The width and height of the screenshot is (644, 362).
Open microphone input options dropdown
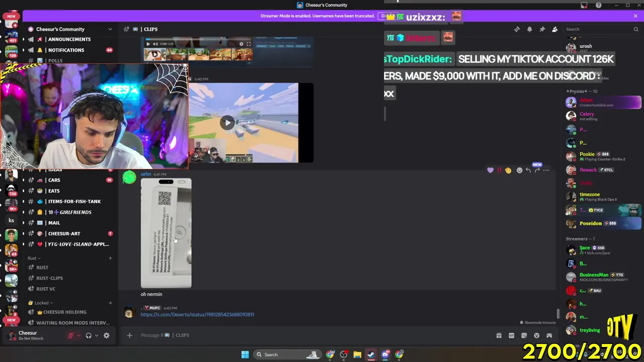click(x=78, y=335)
